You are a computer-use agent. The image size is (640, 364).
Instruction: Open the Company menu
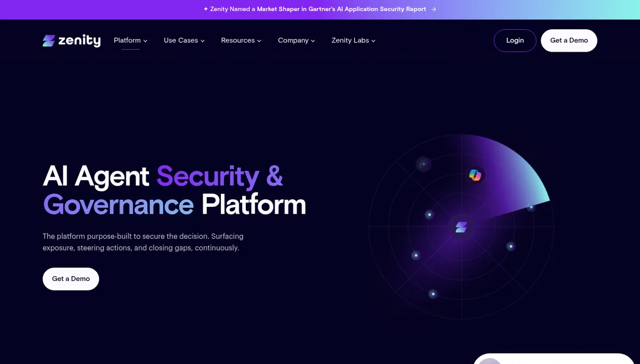point(297,41)
